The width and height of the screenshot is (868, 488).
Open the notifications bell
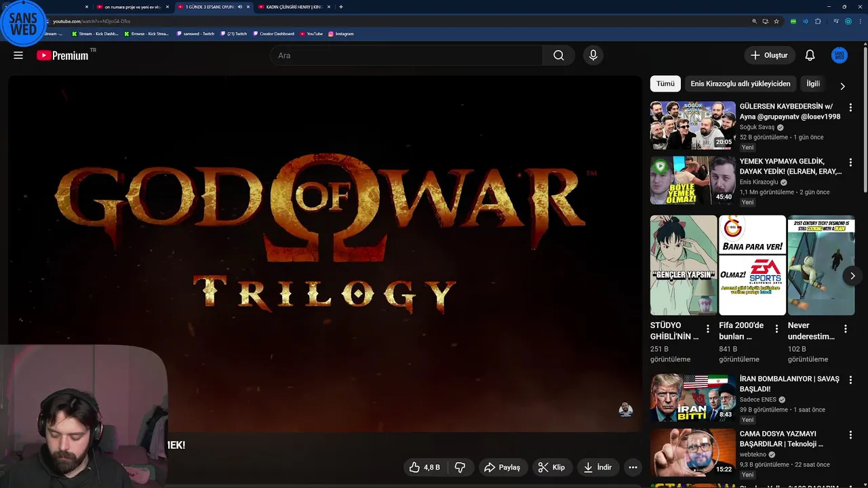tap(810, 56)
